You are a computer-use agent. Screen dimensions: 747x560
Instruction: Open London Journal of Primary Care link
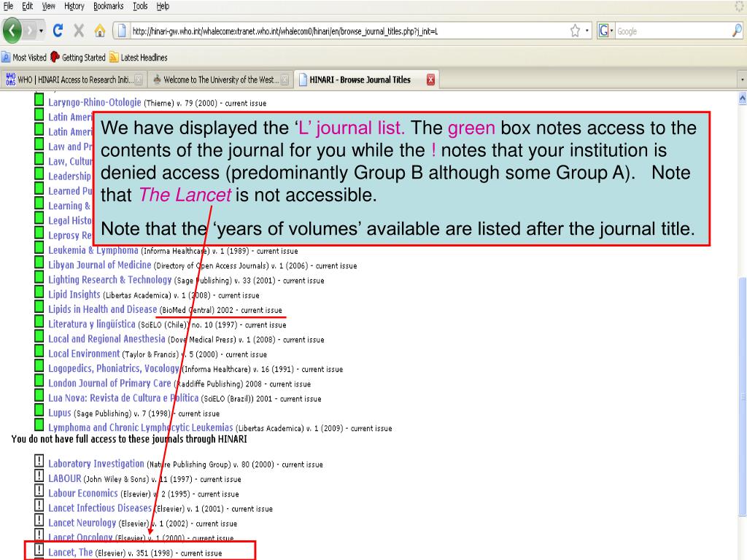pos(109,383)
